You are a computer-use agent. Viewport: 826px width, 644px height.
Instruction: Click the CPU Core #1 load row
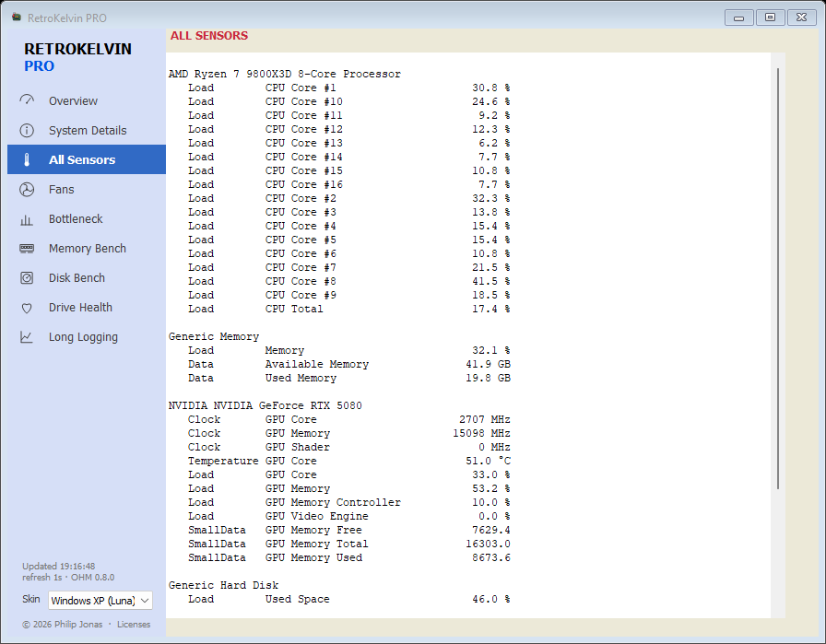click(348, 88)
